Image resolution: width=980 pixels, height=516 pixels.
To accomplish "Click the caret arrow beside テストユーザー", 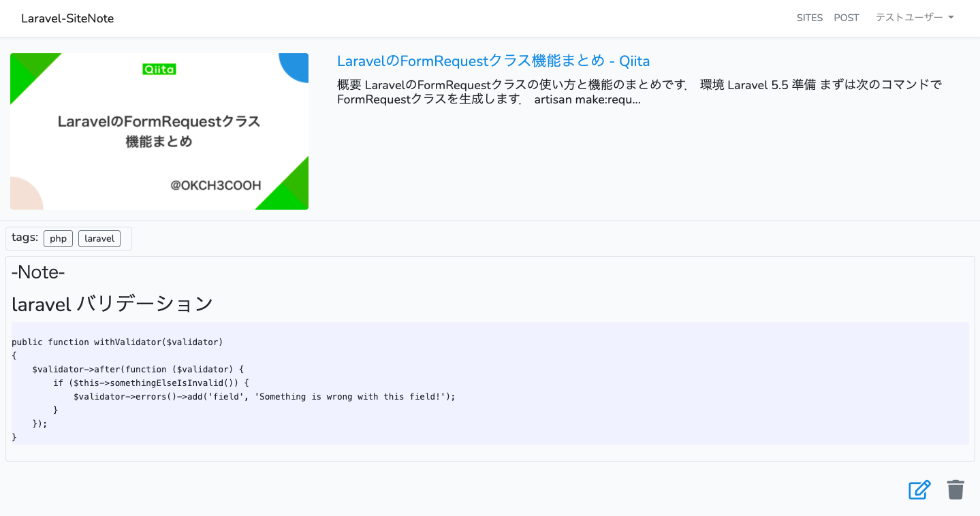I will coord(952,18).
